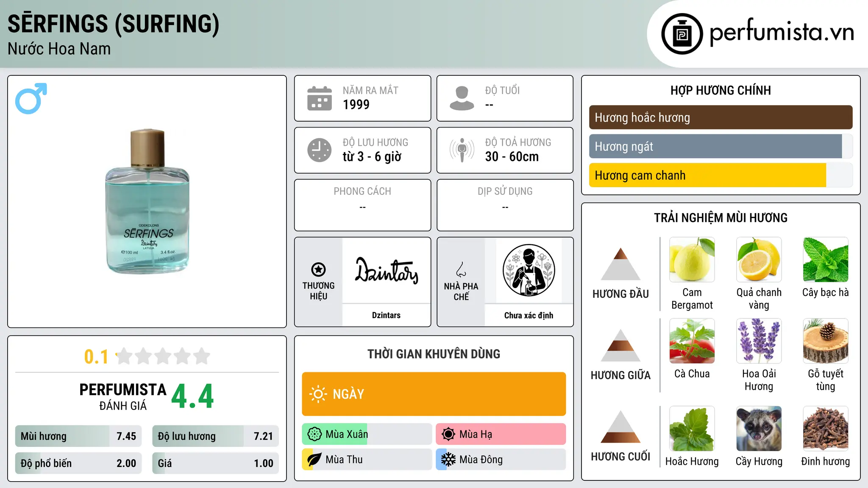The image size is (868, 488).
Task: Click the Hợp hương chính heading
Action: pyautogui.click(x=721, y=90)
